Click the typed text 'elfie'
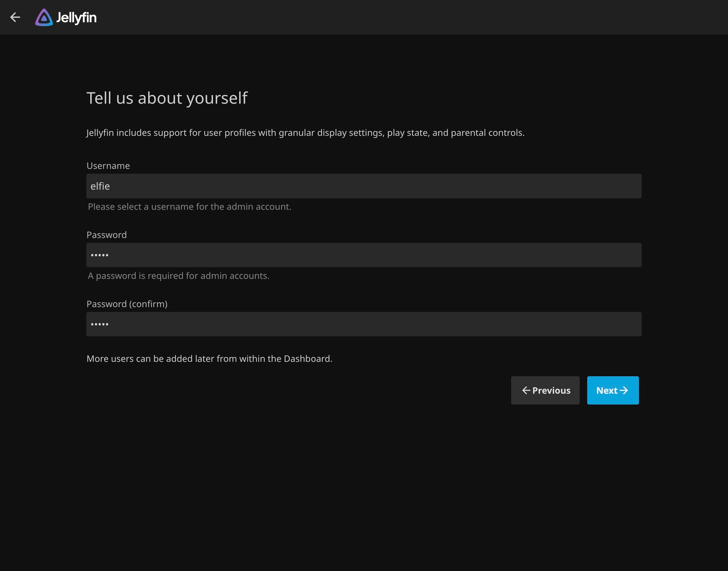728x571 pixels. (x=100, y=186)
